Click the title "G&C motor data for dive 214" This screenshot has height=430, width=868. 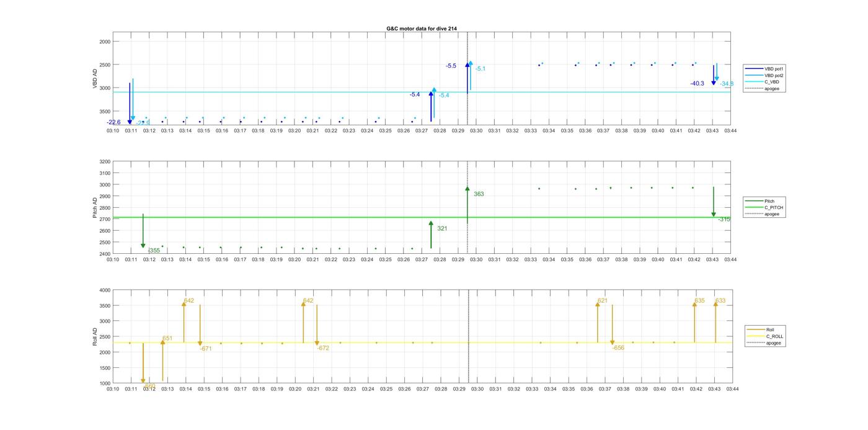(422, 29)
